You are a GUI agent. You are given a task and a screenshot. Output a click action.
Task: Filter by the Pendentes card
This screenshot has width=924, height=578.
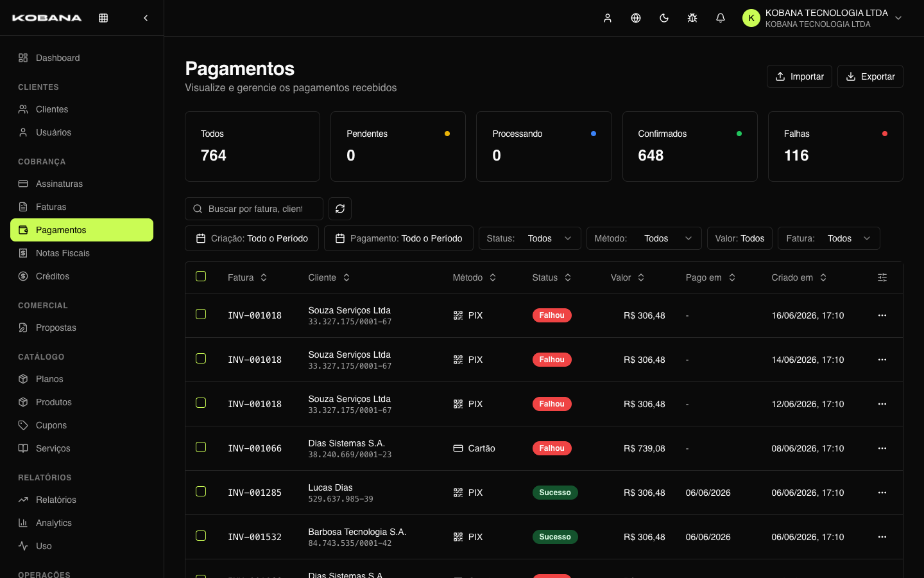(x=398, y=146)
